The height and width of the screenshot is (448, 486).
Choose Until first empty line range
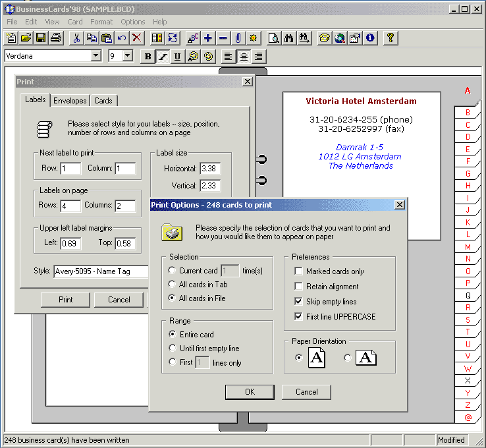pos(173,348)
